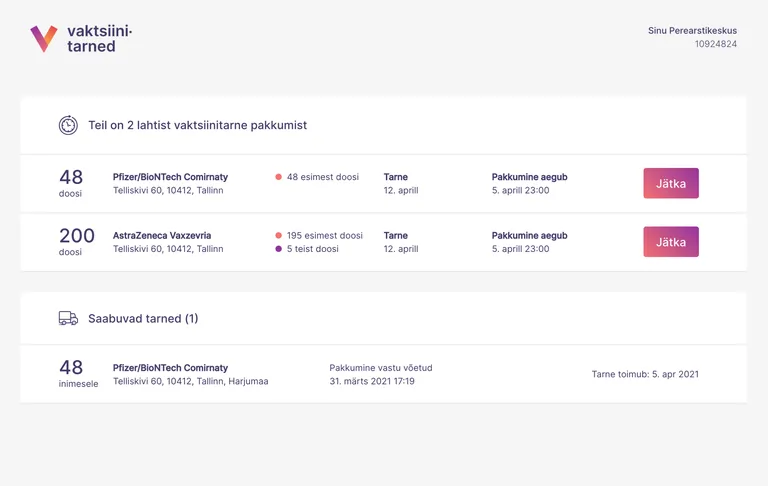Image resolution: width=768 pixels, height=486 pixels.
Task: Click the Tarne toimub: 5. apr 2021 text
Action: (645, 374)
